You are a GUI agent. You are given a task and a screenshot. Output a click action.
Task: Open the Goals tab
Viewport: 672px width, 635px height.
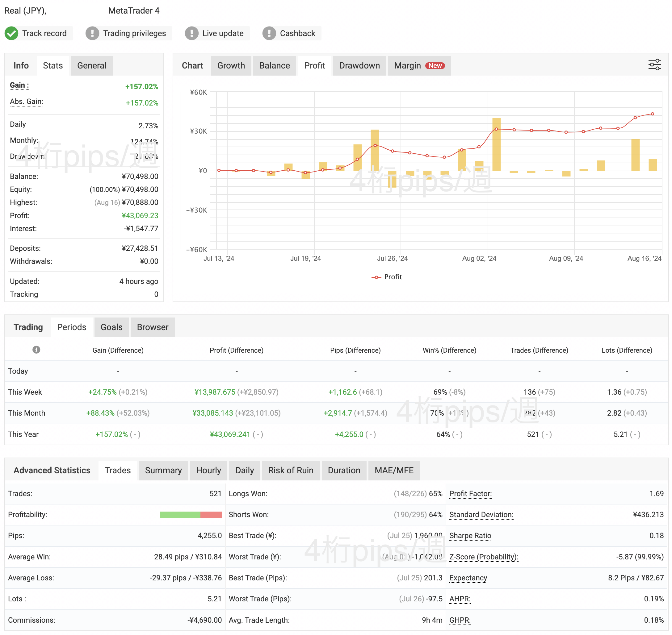(x=111, y=327)
